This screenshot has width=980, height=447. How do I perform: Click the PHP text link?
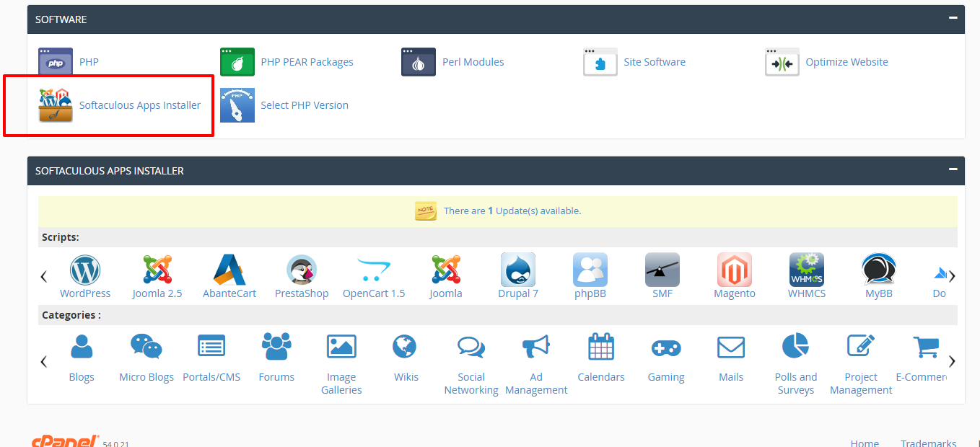click(89, 62)
